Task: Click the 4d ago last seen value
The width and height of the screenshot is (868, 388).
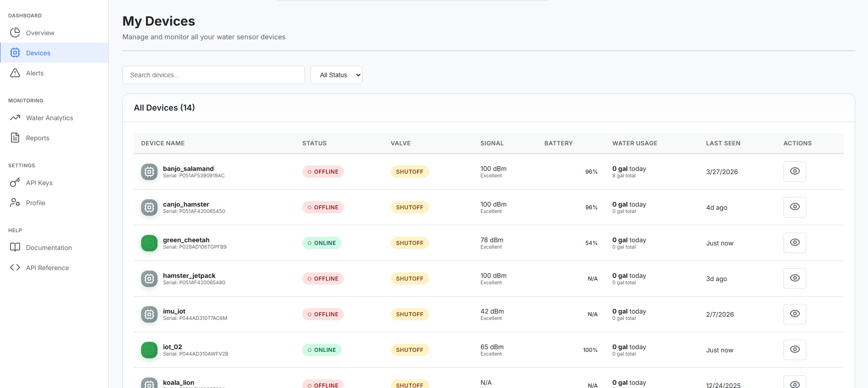Action: (x=716, y=207)
